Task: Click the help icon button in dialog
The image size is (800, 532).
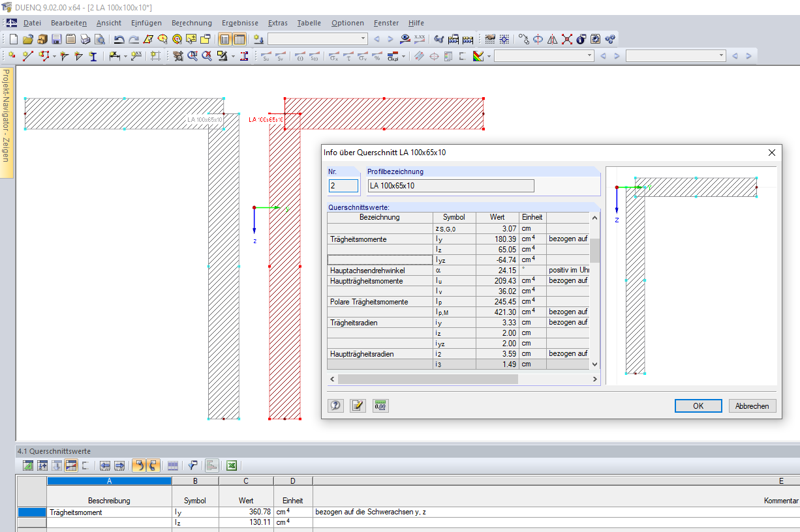Action: 335,406
